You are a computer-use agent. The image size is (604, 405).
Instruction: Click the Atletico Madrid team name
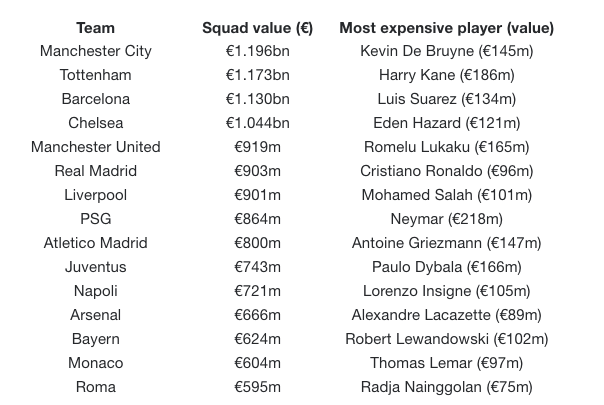tap(96, 243)
